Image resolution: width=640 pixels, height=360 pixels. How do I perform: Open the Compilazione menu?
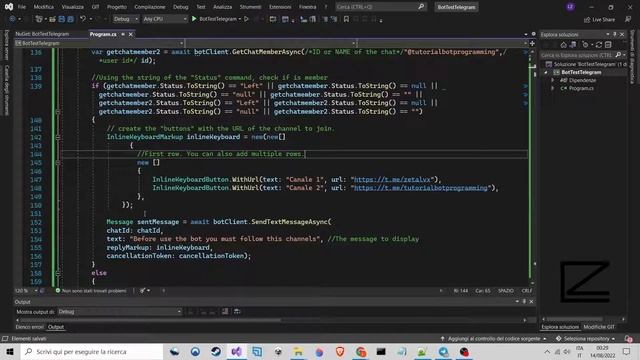150,7
